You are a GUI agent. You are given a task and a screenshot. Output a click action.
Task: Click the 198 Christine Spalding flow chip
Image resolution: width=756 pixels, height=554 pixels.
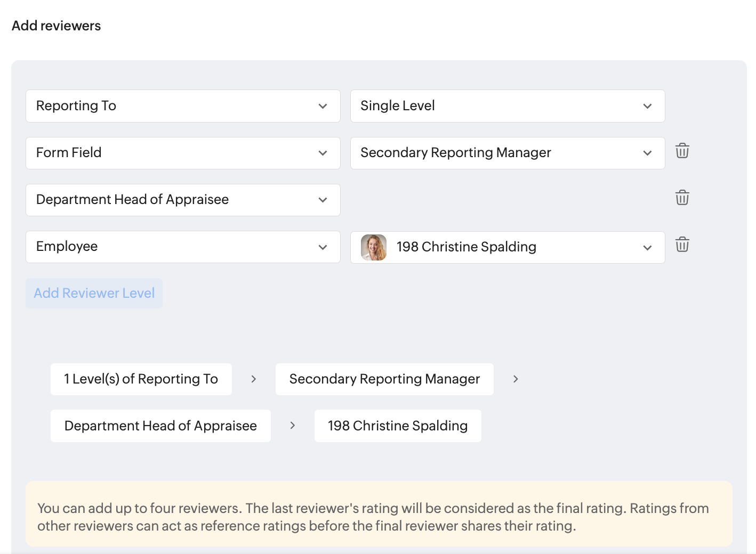click(398, 426)
